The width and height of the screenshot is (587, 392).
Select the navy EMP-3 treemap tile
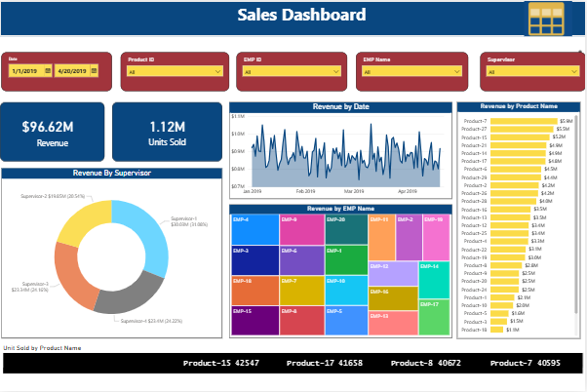[x=254, y=260]
